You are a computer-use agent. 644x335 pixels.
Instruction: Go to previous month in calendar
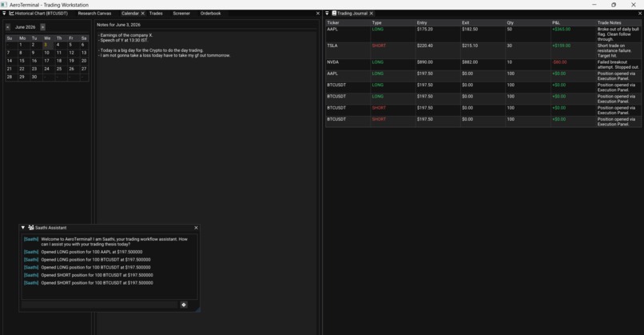coord(8,26)
